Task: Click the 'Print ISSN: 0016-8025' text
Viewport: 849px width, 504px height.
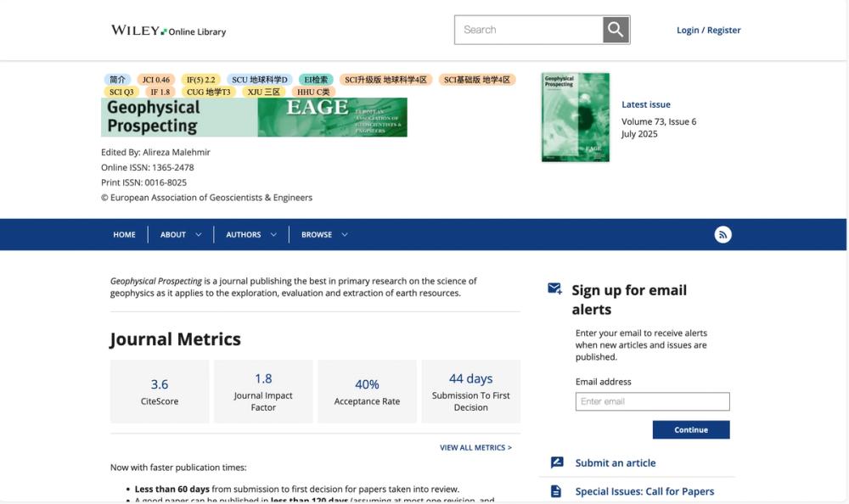Action: [x=143, y=182]
